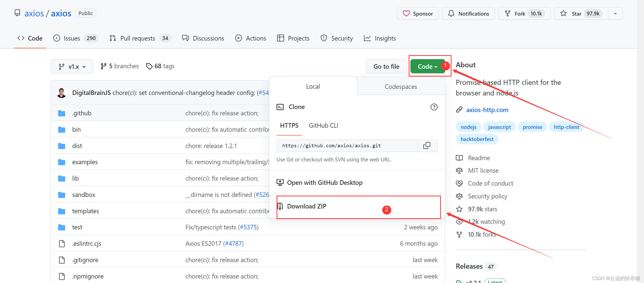Viewport: 644px width, 283px height.
Task: Open commit message 'chore: release 1.2.1'
Action: click(x=211, y=146)
